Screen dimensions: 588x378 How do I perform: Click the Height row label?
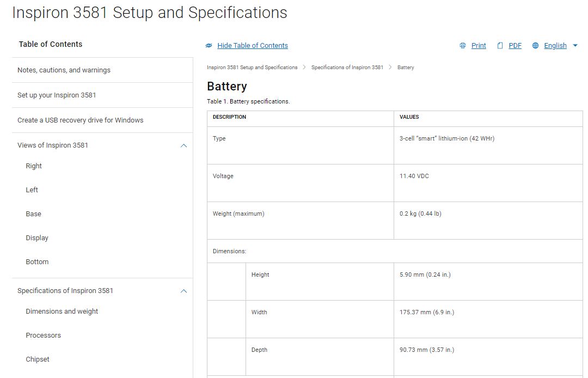pos(260,275)
